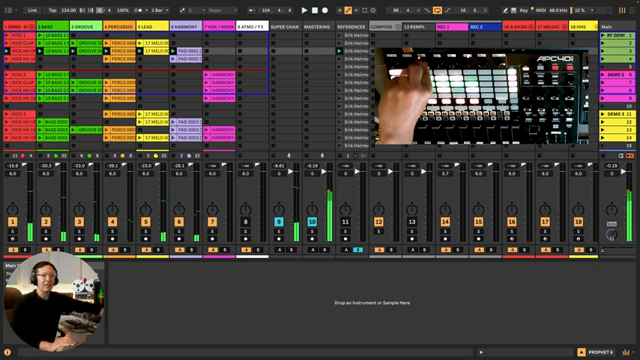640x360 pixels.
Task: Start transport with the Play button
Action: coord(304,10)
